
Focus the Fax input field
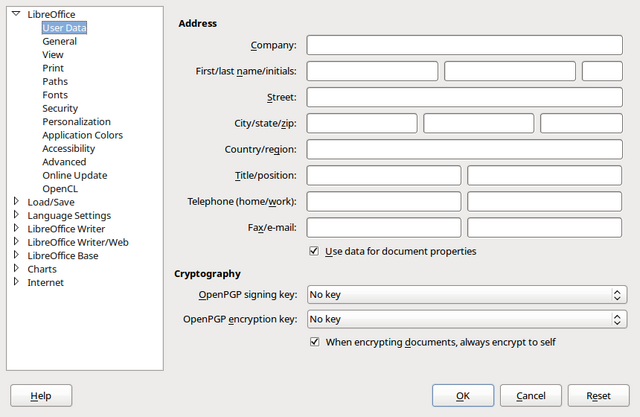tap(384, 228)
